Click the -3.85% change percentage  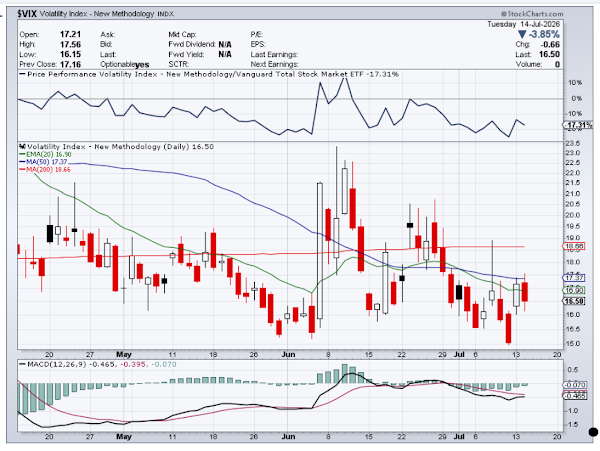[545, 34]
